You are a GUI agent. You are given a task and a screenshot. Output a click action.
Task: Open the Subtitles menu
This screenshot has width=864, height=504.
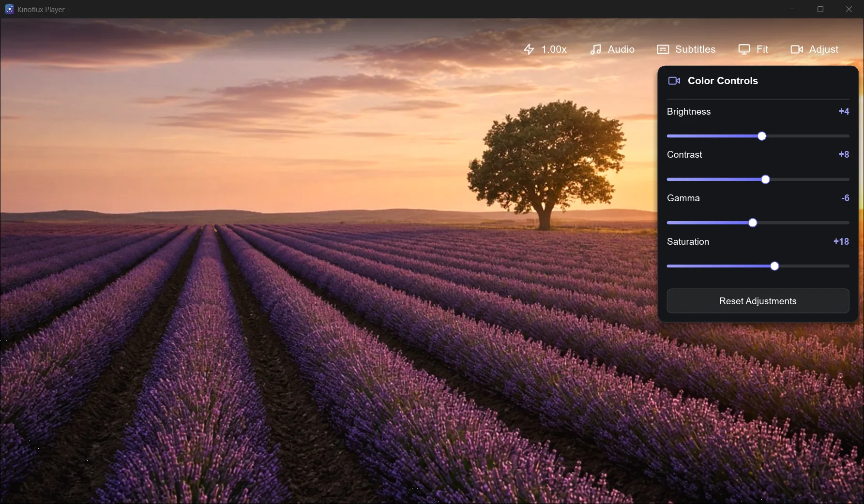tap(686, 49)
